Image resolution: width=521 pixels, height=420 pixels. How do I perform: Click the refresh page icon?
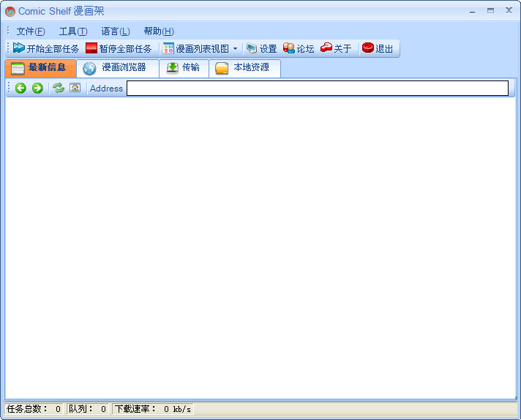tap(59, 88)
